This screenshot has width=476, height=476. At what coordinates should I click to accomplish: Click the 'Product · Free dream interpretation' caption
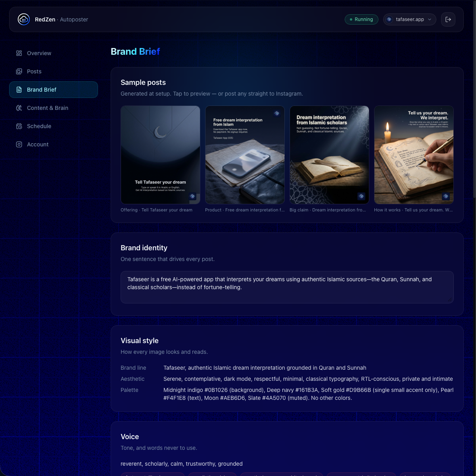click(x=245, y=210)
